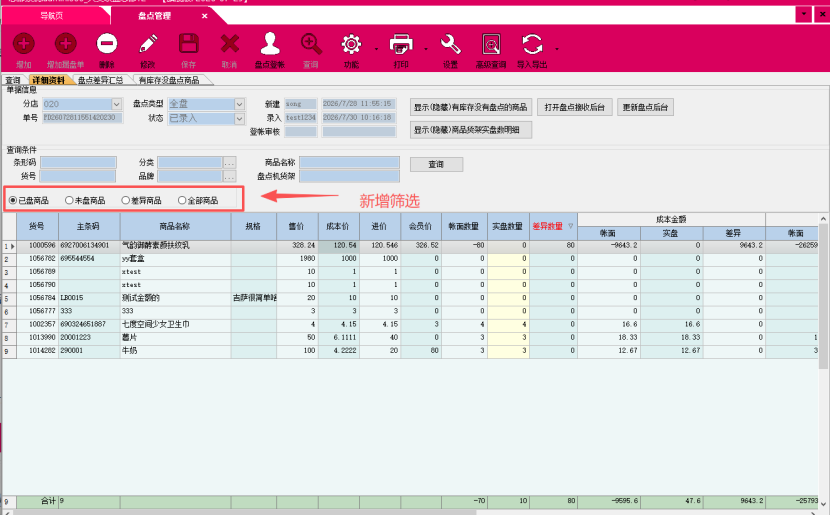The width and height of the screenshot is (830, 515).
Task: Click the 盘点机货架 input field
Action: point(349,176)
